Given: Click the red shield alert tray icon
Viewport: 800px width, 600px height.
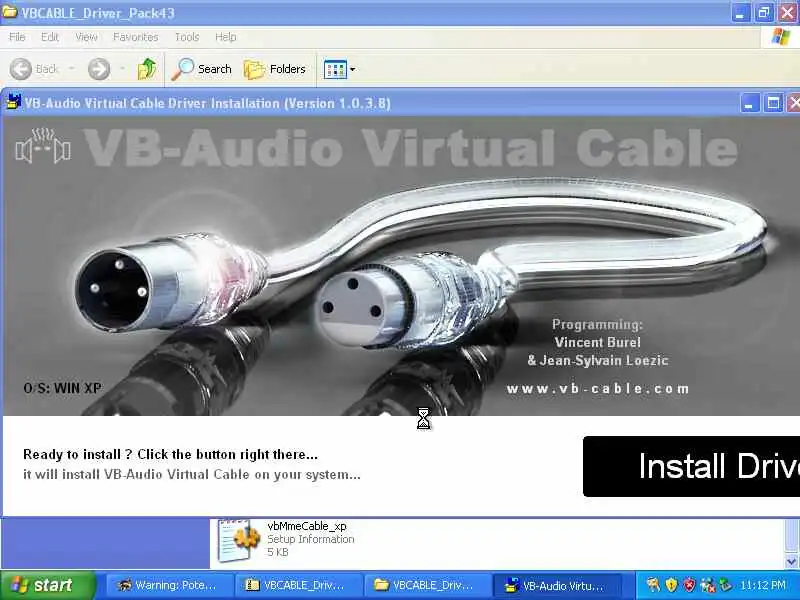Looking at the screenshot, I should (689, 585).
